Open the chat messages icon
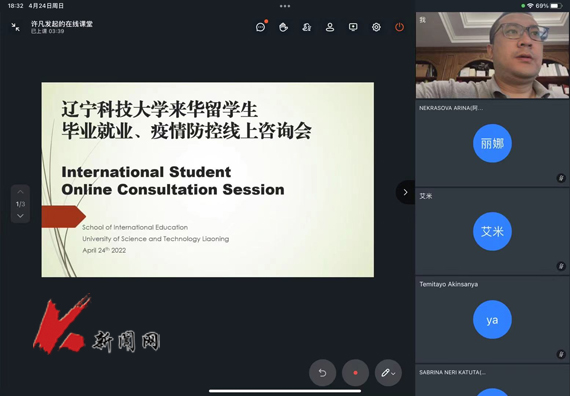The width and height of the screenshot is (570, 396). tap(260, 27)
